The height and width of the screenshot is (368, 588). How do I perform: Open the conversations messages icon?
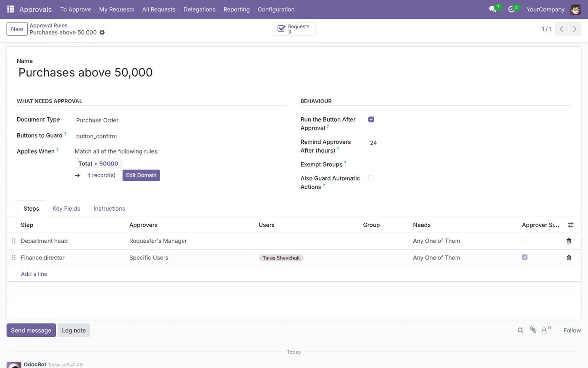tap(493, 9)
